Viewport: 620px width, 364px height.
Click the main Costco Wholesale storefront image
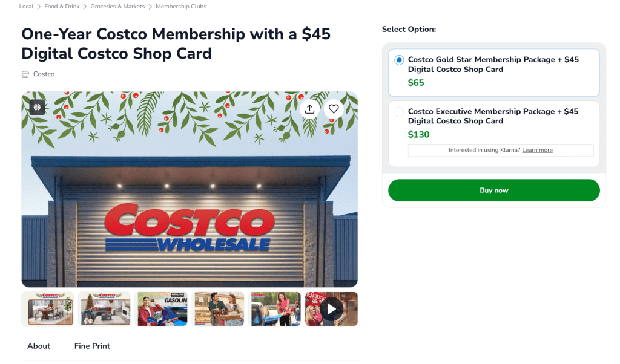[190, 206]
